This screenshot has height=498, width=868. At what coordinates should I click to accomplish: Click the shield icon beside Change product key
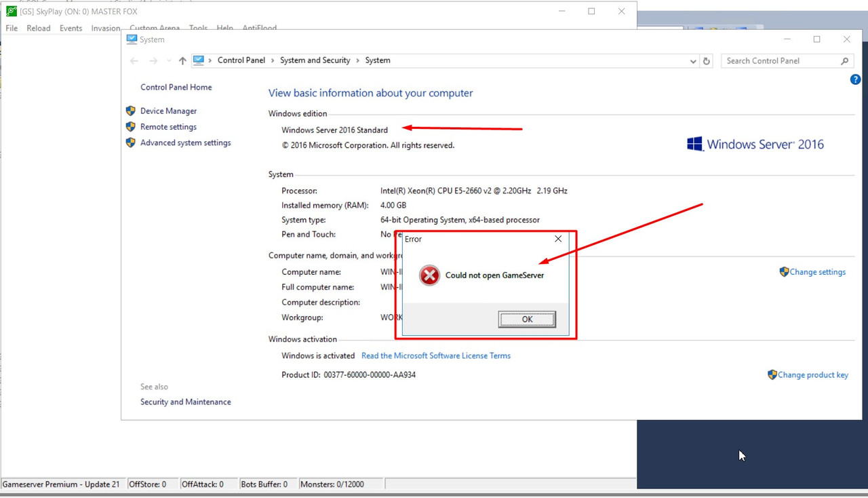[772, 375]
